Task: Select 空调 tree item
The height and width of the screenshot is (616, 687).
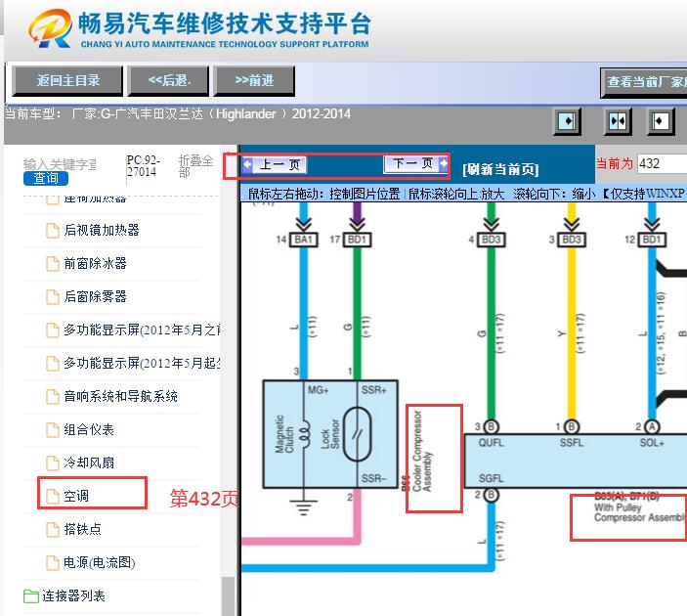Action: tap(76, 496)
